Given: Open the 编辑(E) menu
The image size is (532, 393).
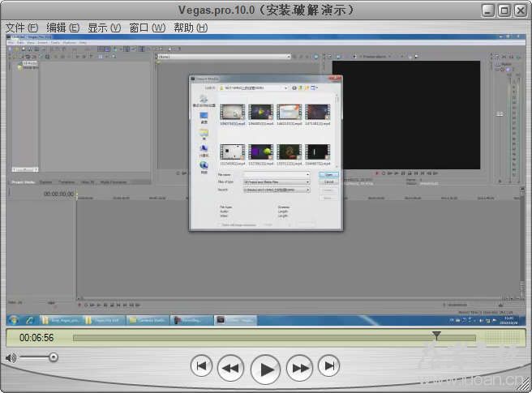Looking at the screenshot, I should point(62,28).
